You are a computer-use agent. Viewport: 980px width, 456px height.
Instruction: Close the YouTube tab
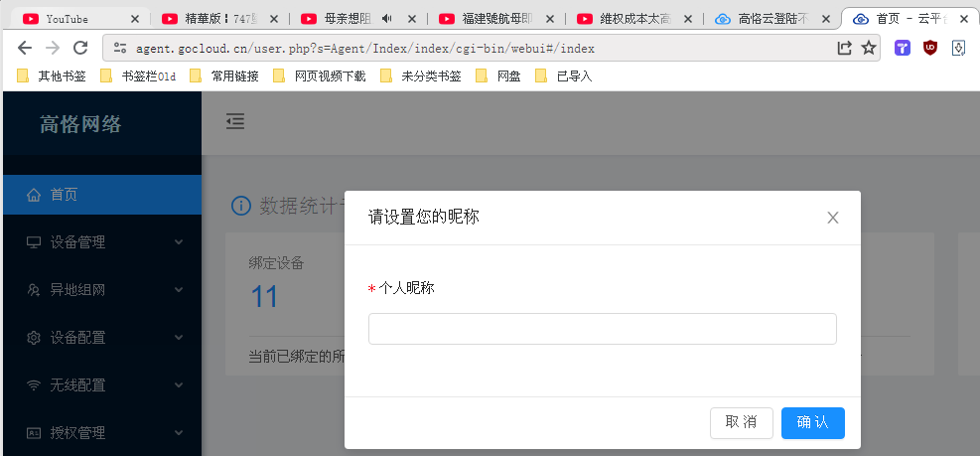pyautogui.click(x=134, y=19)
